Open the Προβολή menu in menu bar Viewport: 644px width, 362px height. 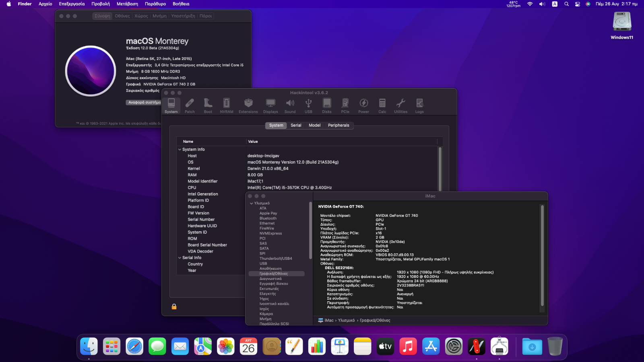tap(101, 4)
